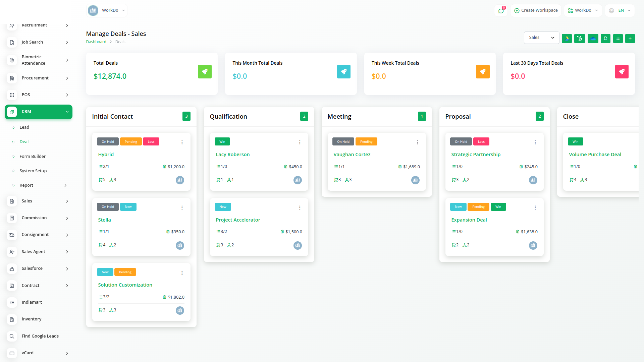The image size is (644, 362).
Task: Open the EN language dropdown
Action: pyautogui.click(x=620, y=10)
